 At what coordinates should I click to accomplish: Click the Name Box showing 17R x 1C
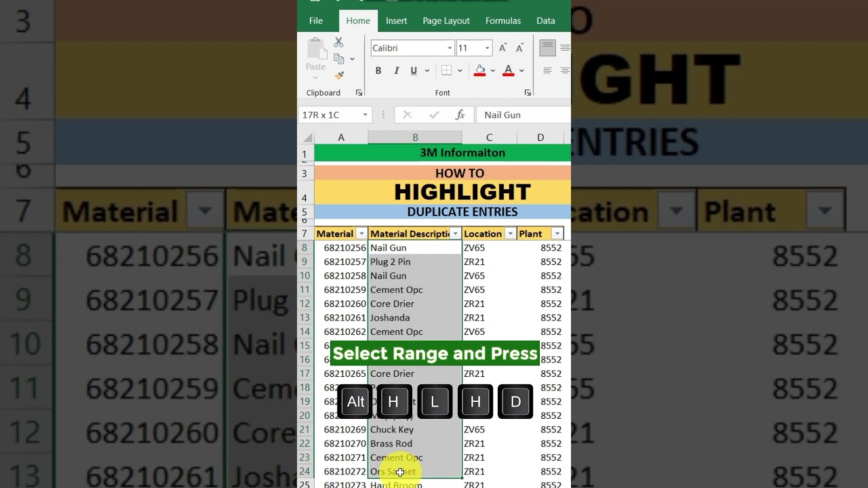click(330, 115)
